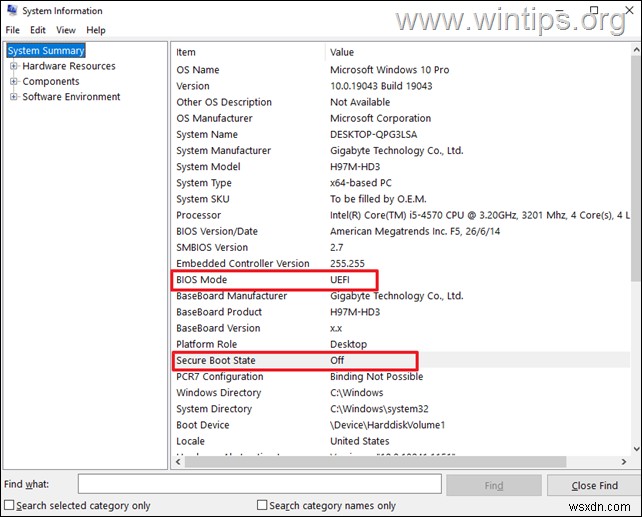Select the BaseBoard Version row
The image size is (642, 517).
pos(401,328)
